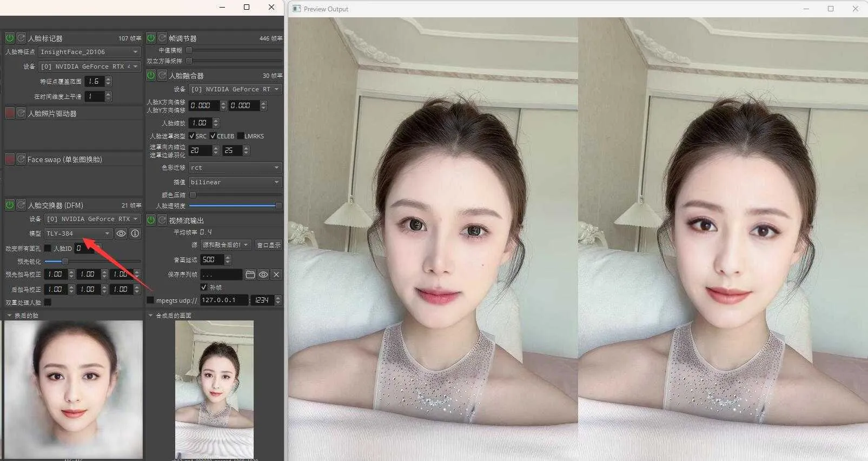This screenshot has height=461, width=868.
Task: Toggle power button of 人脸融合器 module
Action: [151, 75]
